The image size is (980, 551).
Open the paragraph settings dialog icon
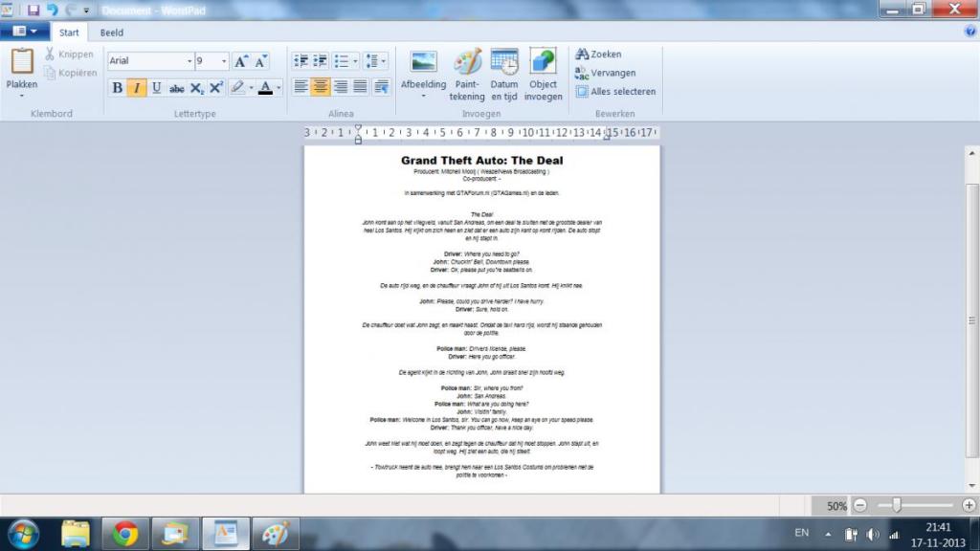click(381, 86)
